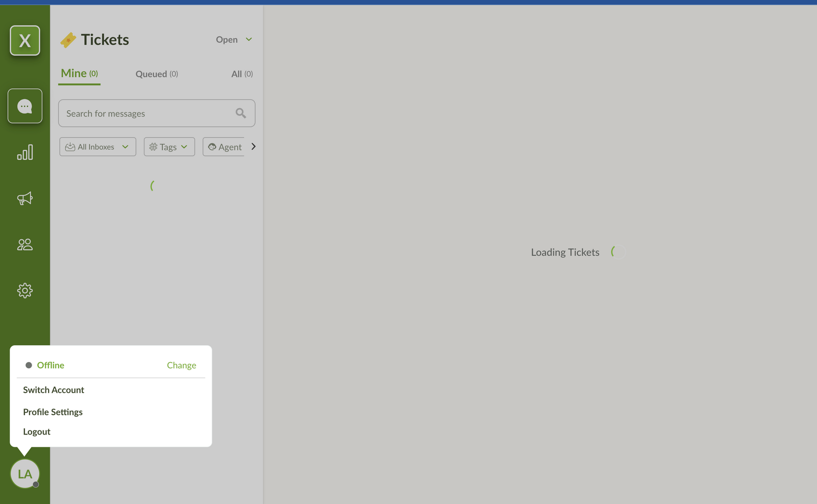Viewport: 817px width, 504px height.
Task: Open Profile Settings from the menu
Action: pos(53,412)
